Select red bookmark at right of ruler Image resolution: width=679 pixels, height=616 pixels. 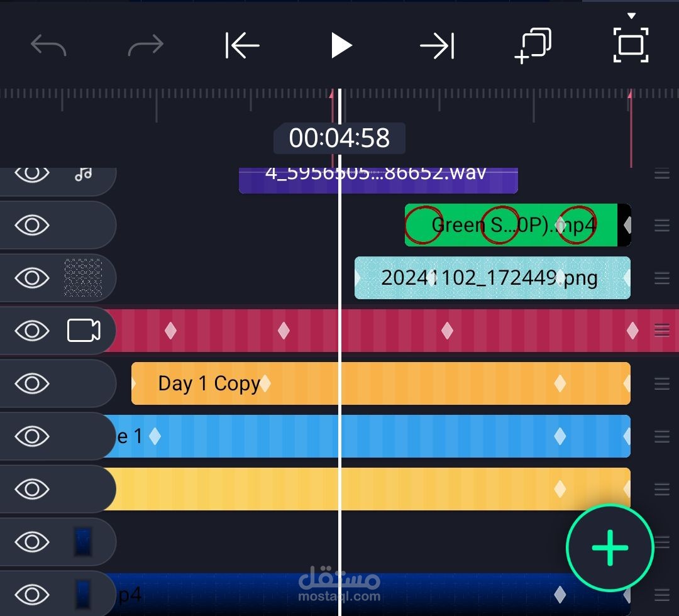pyautogui.click(x=631, y=128)
